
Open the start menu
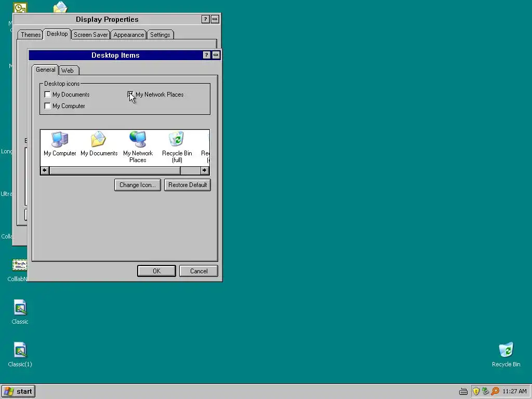18,392
